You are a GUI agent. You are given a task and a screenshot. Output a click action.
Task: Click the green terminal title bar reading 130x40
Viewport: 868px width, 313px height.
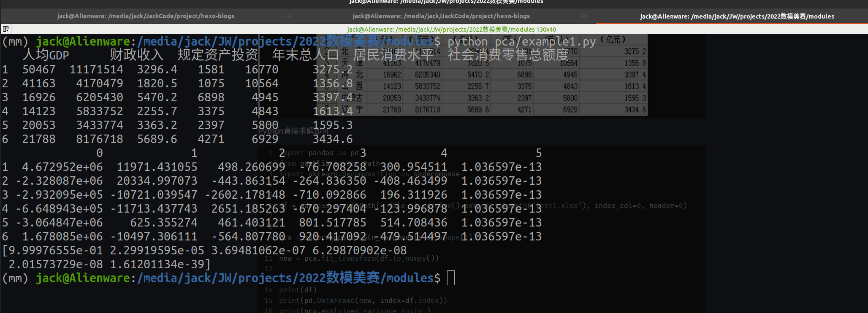point(451,29)
